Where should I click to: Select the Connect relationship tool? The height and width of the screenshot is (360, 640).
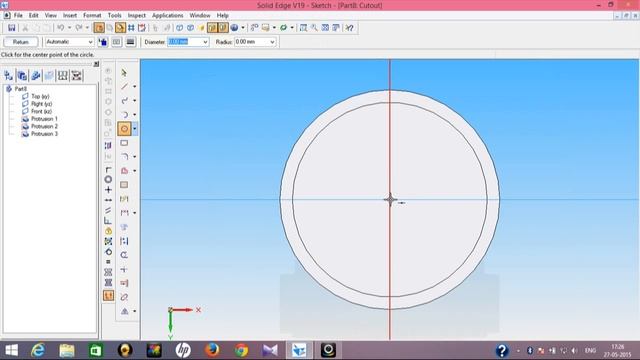click(x=108, y=169)
